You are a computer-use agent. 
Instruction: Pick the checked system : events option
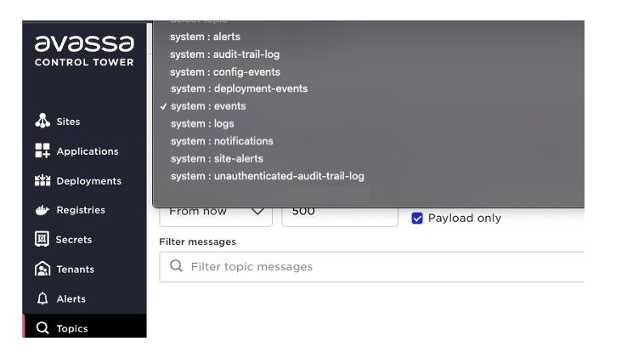coord(208,106)
